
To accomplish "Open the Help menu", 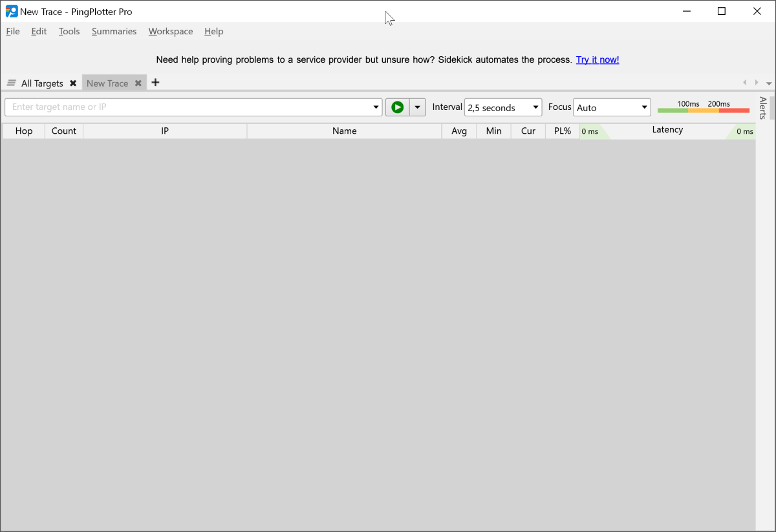I will [213, 31].
